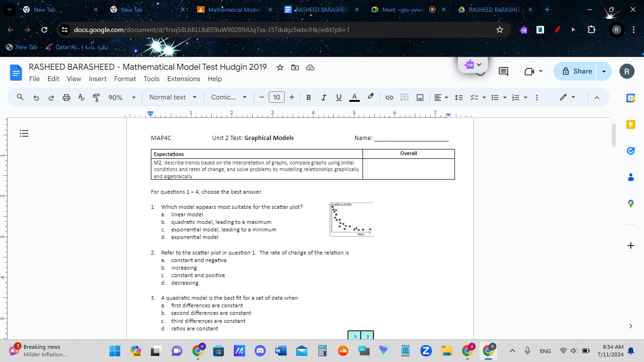The height and width of the screenshot is (362, 644).
Task: Open Google Maps from the side panel
Action: [x=631, y=203]
